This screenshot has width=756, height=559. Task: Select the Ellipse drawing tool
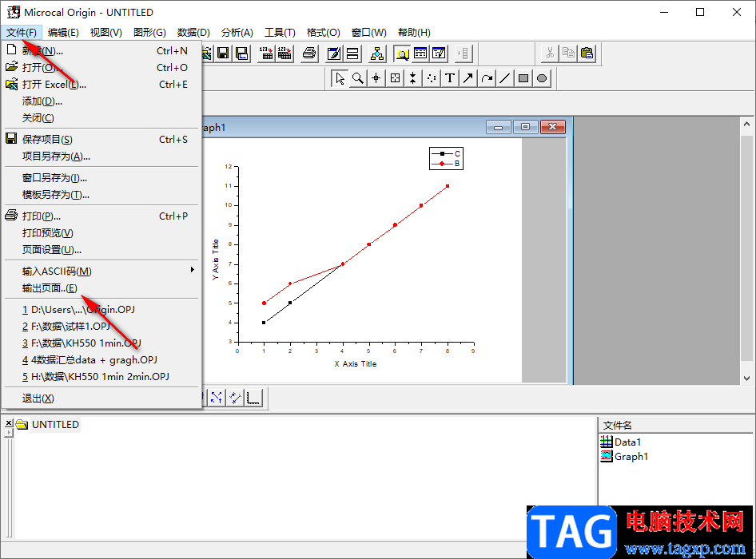coord(542,78)
